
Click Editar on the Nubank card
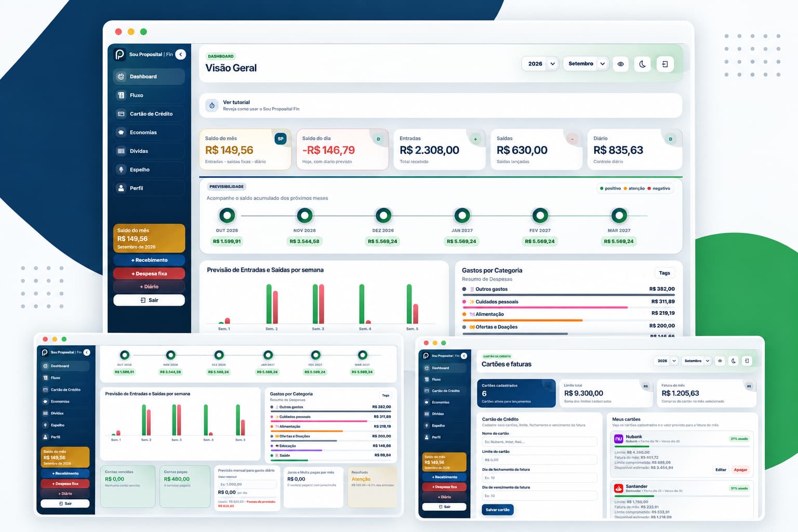[721, 470]
